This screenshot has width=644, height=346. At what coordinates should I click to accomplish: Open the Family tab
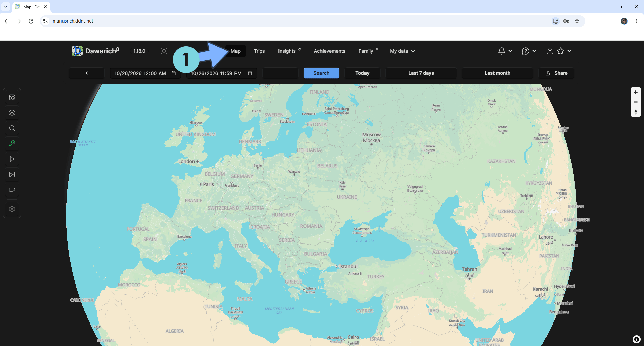(x=368, y=51)
